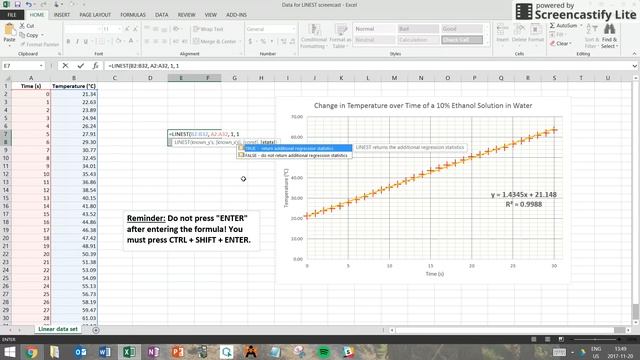Expand the formula bar with the chevron

coord(634,66)
